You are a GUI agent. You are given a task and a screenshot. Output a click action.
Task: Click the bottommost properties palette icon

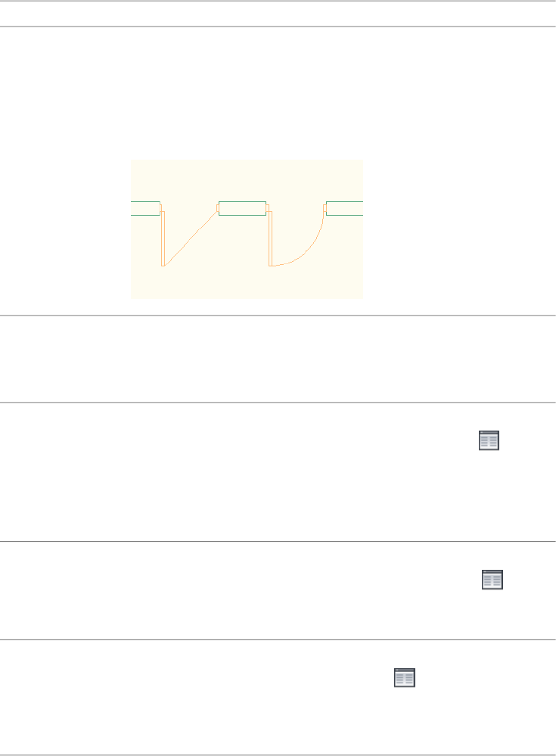point(404,678)
